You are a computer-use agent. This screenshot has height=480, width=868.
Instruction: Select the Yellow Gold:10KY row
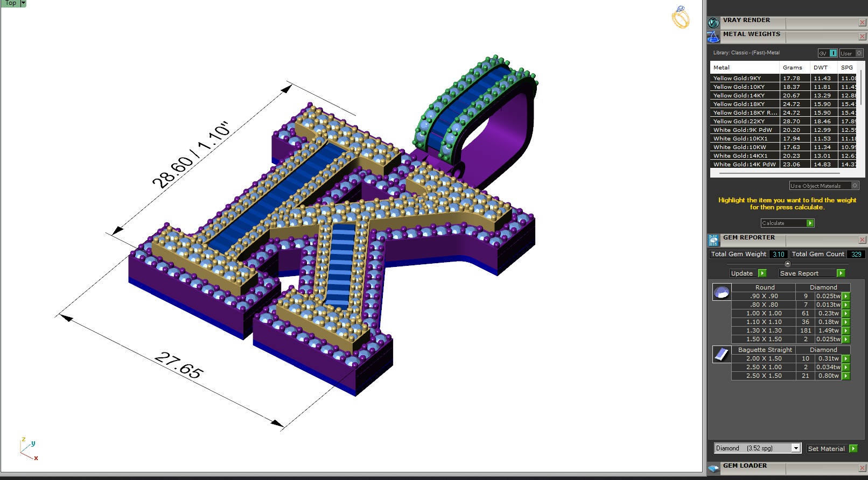point(785,87)
